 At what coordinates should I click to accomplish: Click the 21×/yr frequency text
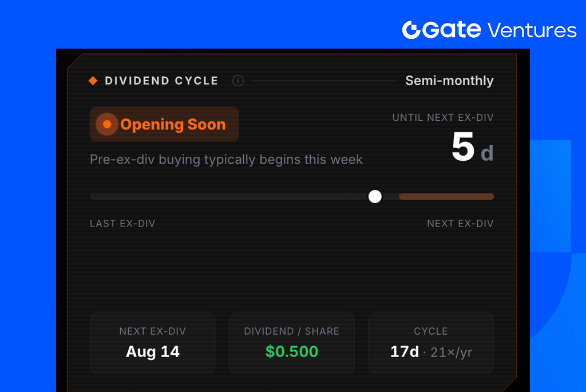click(452, 353)
